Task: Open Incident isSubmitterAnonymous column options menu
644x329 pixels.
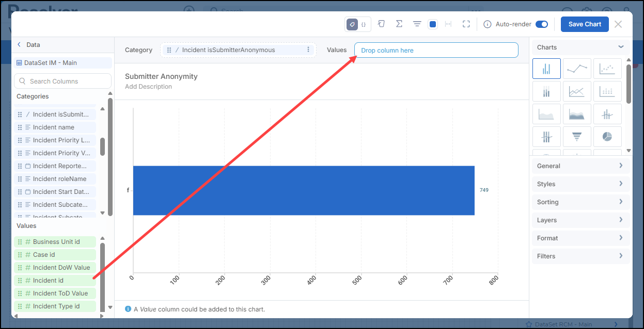Action: click(308, 50)
